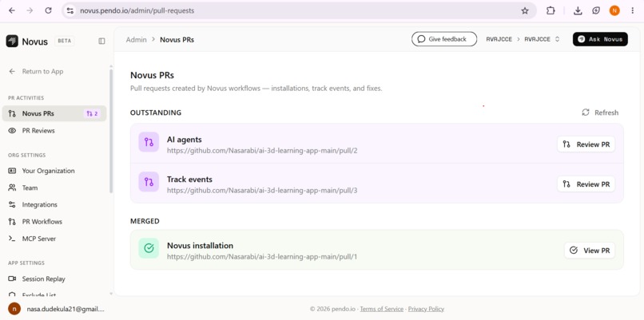Open site information icon in address bar
The image size is (644, 320).
click(70, 10)
